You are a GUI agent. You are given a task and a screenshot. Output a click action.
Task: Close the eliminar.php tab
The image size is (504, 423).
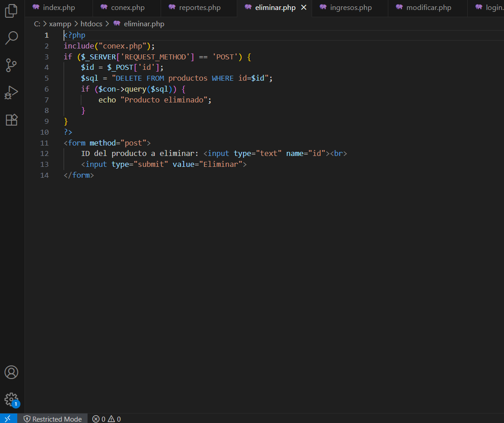pyautogui.click(x=304, y=8)
